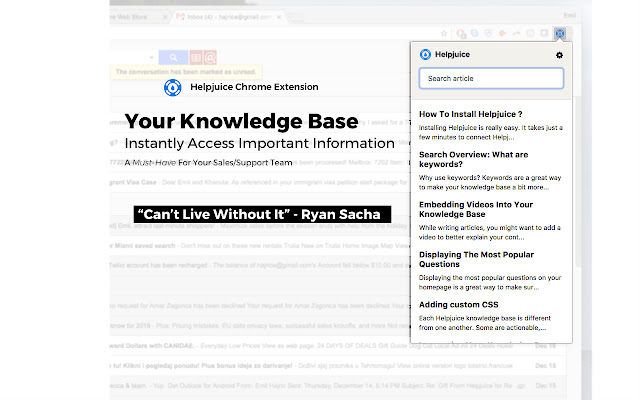Viewport: 640px width, 400px height.
Task: Switch to the Chrome Web Store tab
Action: pyautogui.click(x=137, y=17)
